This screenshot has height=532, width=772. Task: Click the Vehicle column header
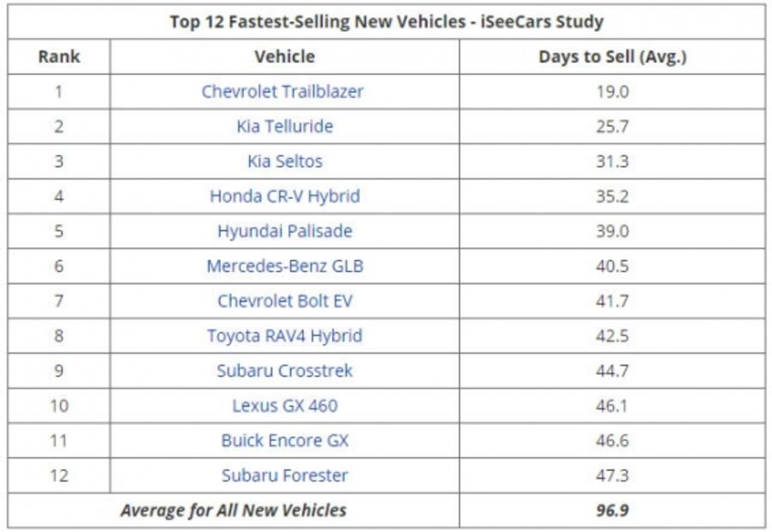coord(284,57)
